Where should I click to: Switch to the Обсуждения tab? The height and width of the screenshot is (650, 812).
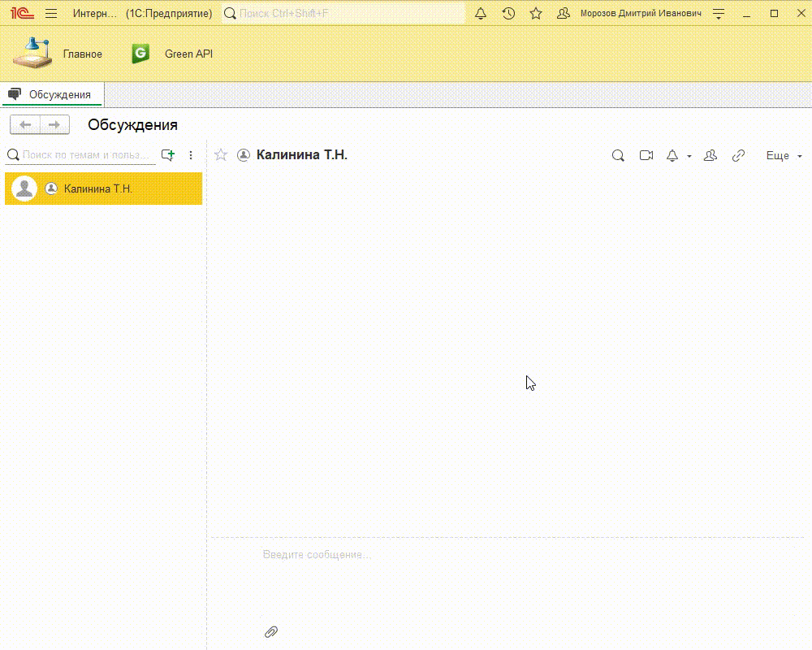tap(52, 94)
